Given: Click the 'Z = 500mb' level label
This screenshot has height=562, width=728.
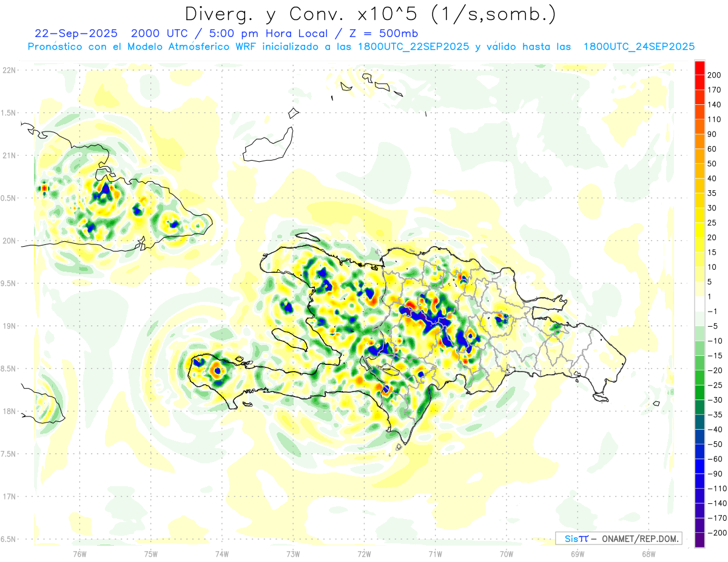Looking at the screenshot, I should pos(385,33).
